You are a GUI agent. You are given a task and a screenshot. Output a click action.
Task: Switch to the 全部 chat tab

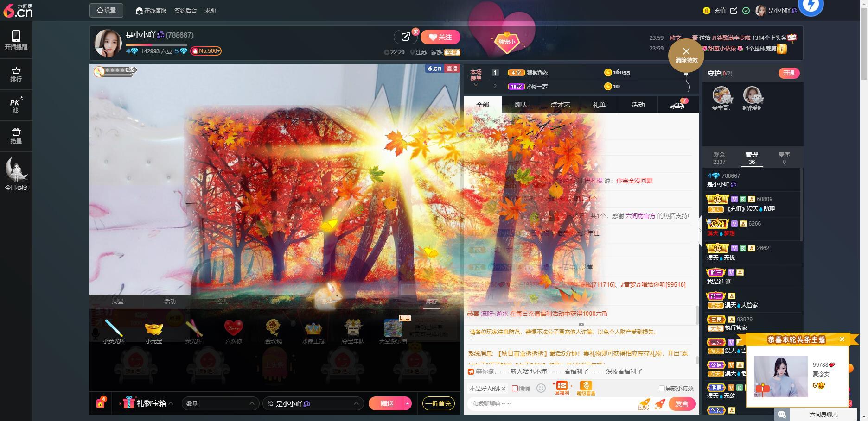[483, 105]
